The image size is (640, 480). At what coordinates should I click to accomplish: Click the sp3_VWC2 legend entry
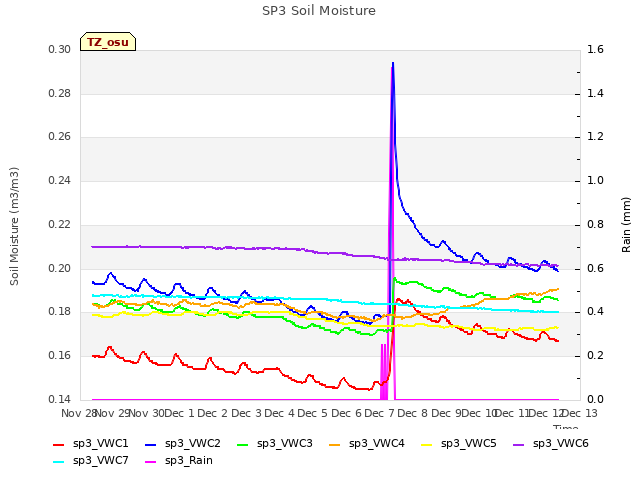182,443
